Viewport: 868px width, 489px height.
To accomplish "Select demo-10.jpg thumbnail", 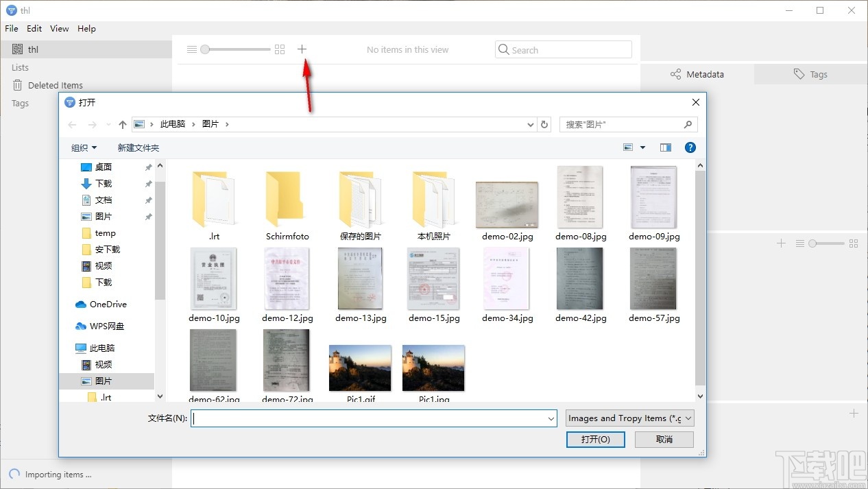I will (x=214, y=279).
